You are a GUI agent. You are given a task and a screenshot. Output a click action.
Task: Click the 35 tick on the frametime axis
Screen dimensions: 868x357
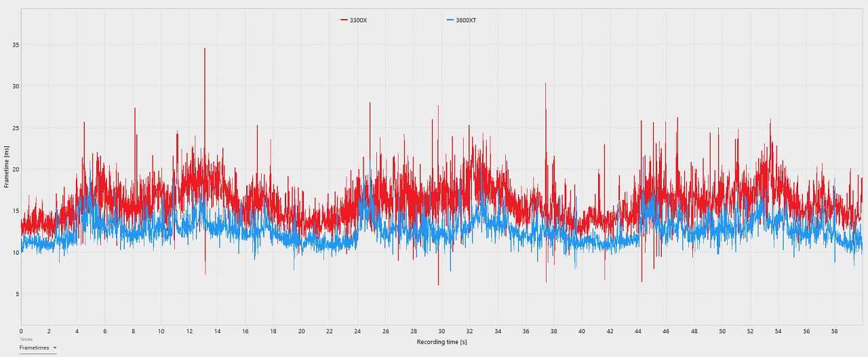tap(16, 45)
